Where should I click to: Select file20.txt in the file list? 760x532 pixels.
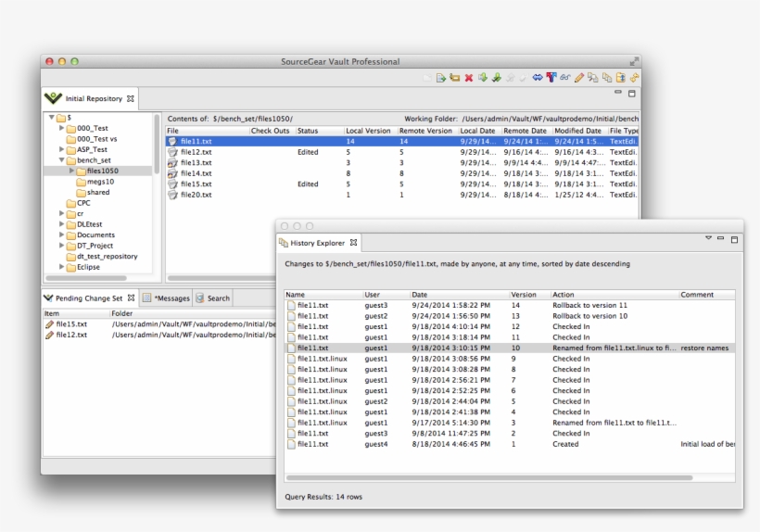(402, 195)
